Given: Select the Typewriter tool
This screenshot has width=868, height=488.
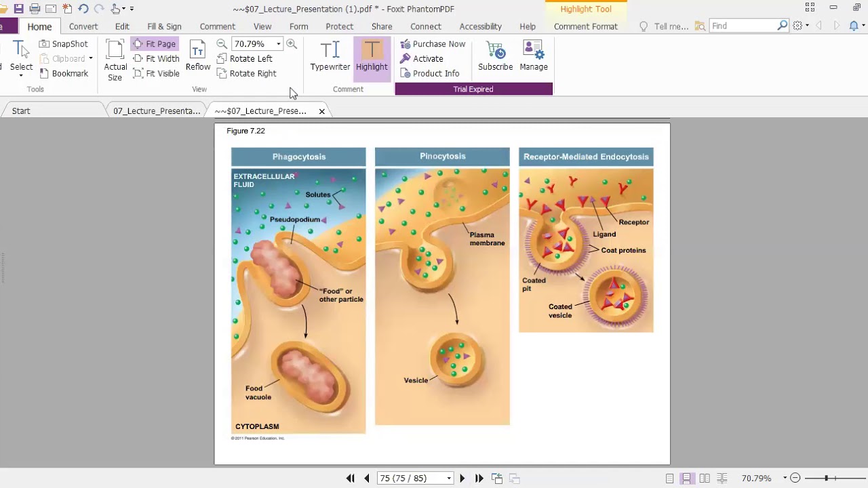Looking at the screenshot, I should (330, 56).
